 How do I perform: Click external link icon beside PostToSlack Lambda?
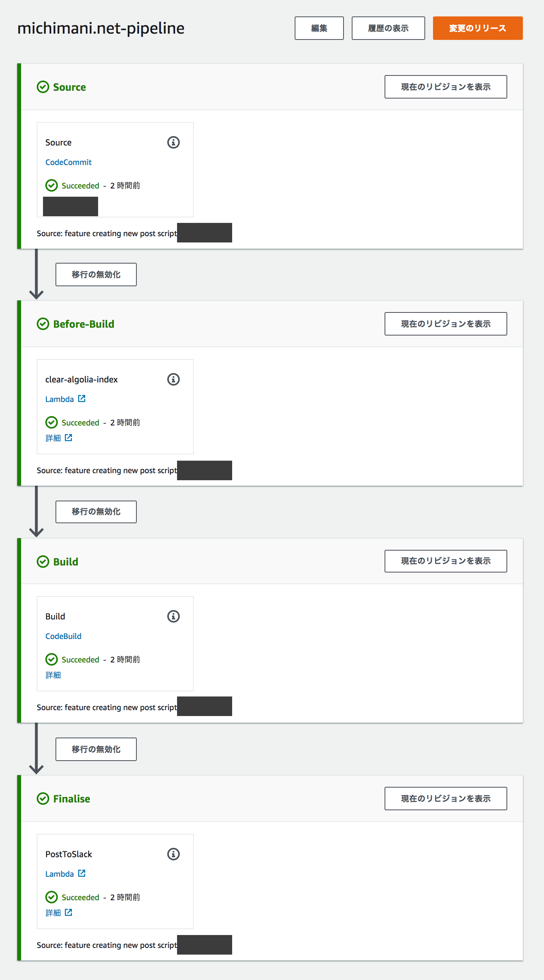click(82, 873)
